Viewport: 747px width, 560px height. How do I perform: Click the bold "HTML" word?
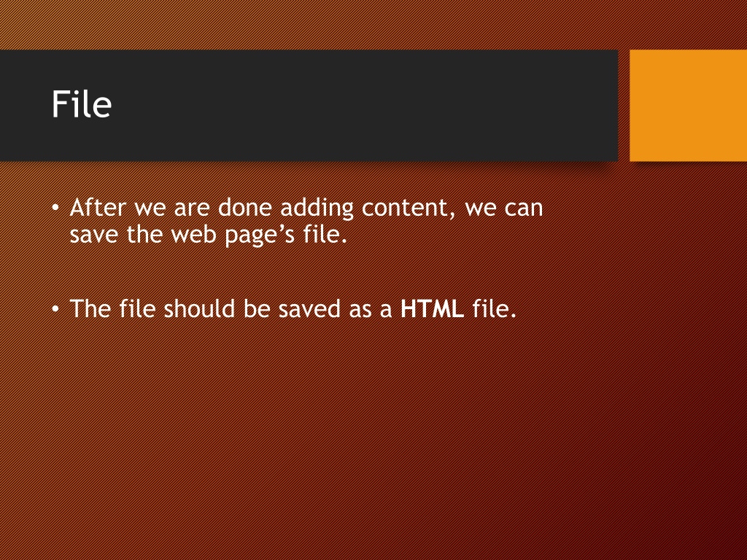[432, 308]
